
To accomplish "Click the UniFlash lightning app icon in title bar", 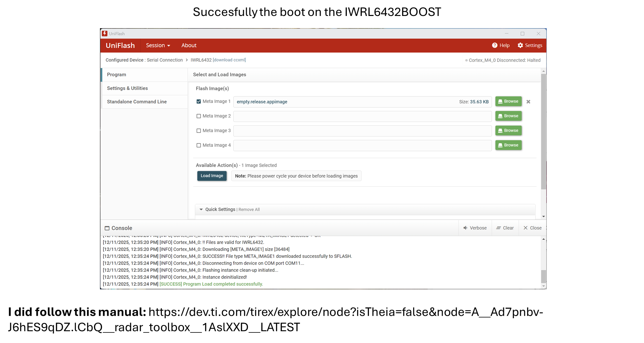I will pos(105,34).
